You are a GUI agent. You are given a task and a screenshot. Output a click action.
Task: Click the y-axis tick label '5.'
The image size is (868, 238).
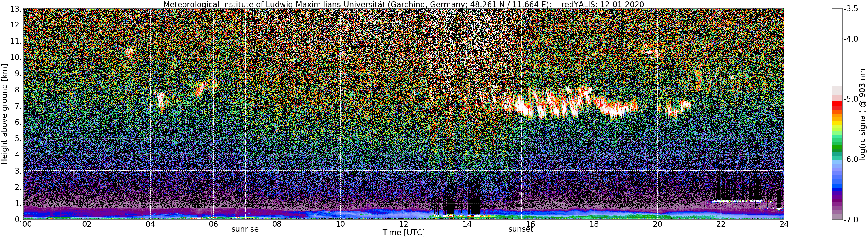pyautogui.click(x=18, y=138)
